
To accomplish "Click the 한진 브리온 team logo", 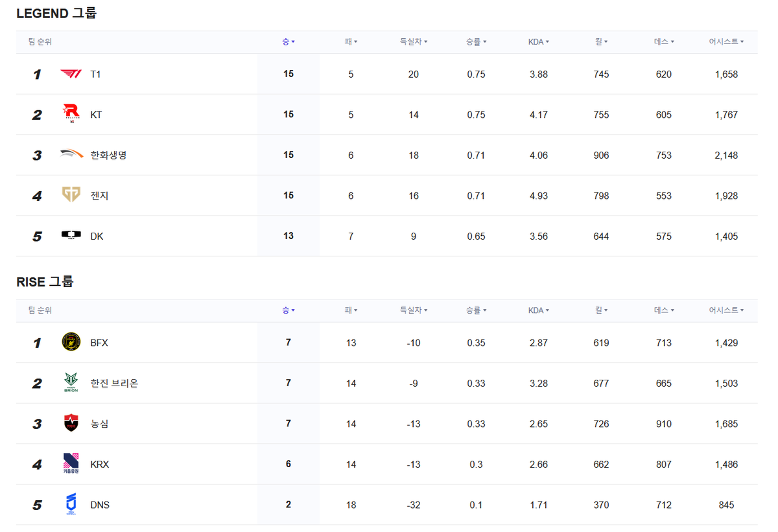I will [71, 383].
